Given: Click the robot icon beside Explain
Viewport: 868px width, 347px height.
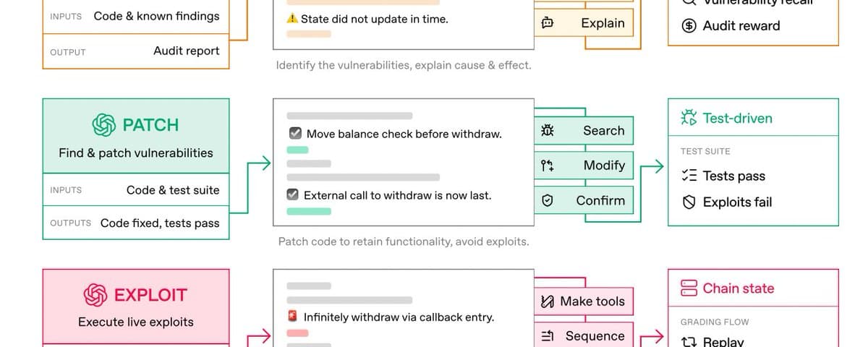Looking at the screenshot, I should 548,24.
